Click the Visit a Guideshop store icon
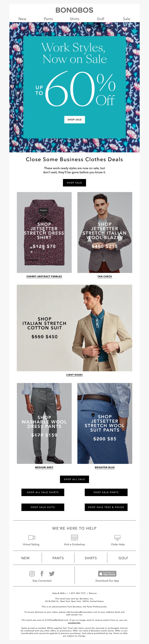Viewport: 149px width, 644px height. click(74, 537)
